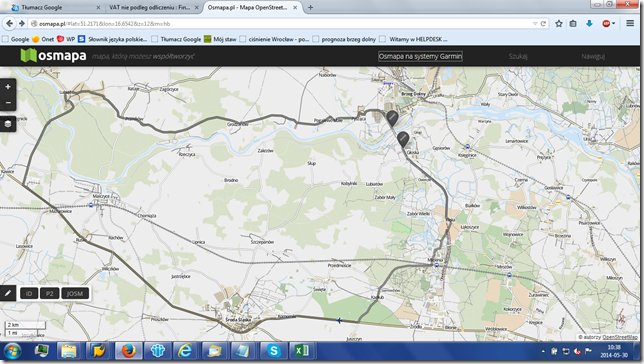
Task: Reload the page with refresh icon
Action: point(543,24)
